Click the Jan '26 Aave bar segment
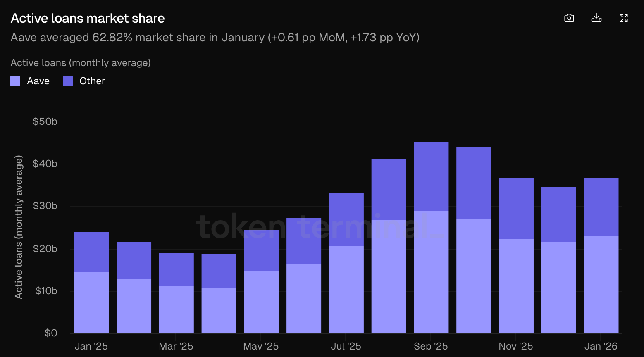 [x=601, y=284]
